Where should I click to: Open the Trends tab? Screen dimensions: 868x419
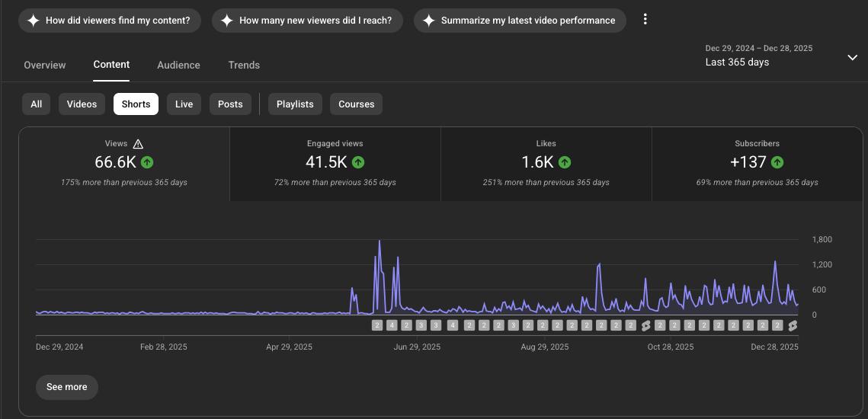coord(244,66)
